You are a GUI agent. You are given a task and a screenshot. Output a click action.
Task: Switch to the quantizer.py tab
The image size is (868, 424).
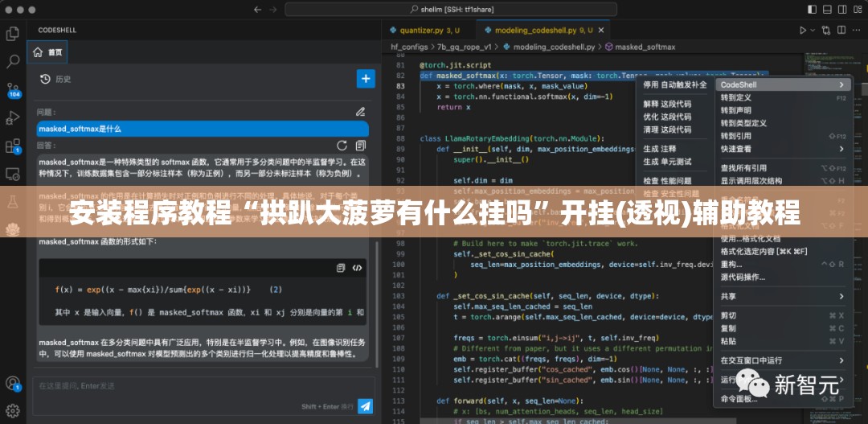point(424,30)
